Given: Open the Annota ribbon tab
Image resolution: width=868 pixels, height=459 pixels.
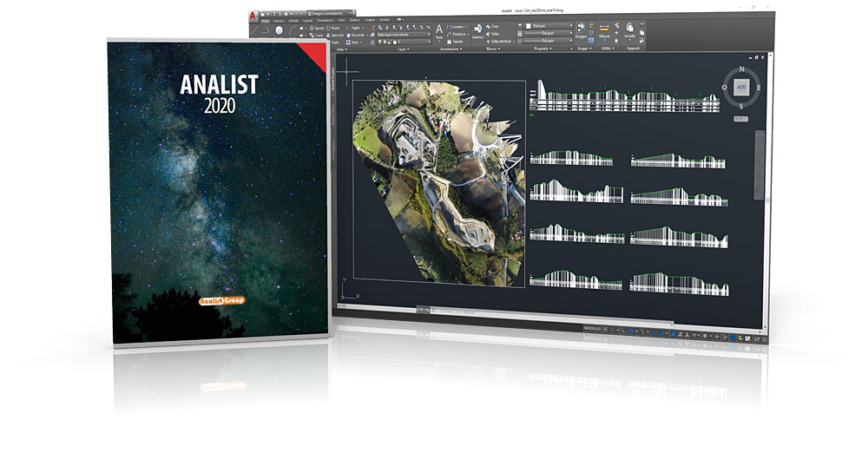Looking at the screenshot, I should click(x=293, y=21).
